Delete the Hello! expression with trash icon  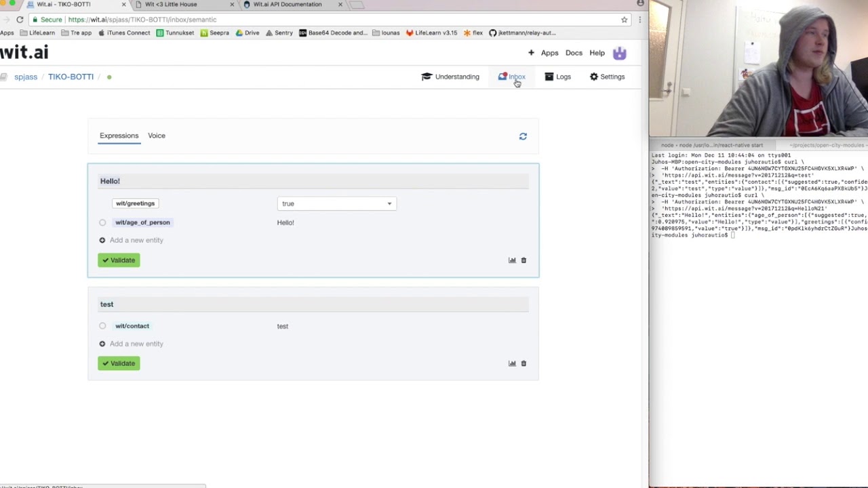point(524,260)
